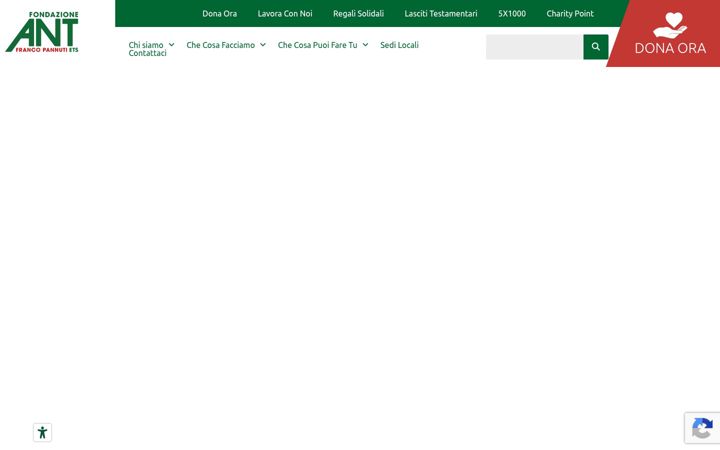Open the Lavora Con Noi link
720x450 pixels.
285,14
